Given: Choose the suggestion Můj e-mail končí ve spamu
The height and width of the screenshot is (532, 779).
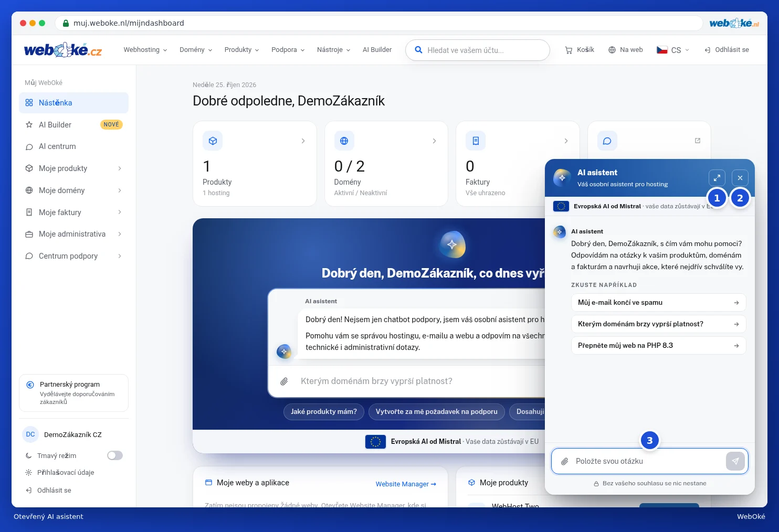Looking at the screenshot, I should pyautogui.click(x=658, y=303).
